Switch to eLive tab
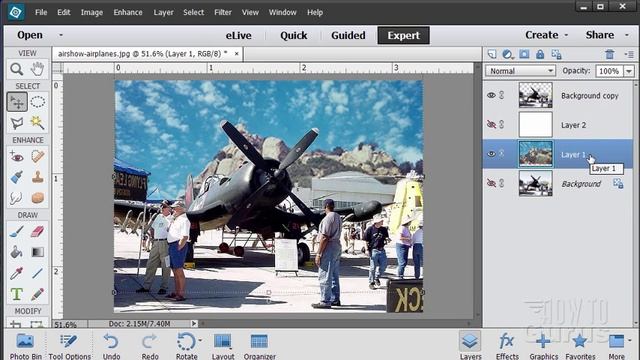640x360 pixels. pyautogui.click(x=238, y=36)
